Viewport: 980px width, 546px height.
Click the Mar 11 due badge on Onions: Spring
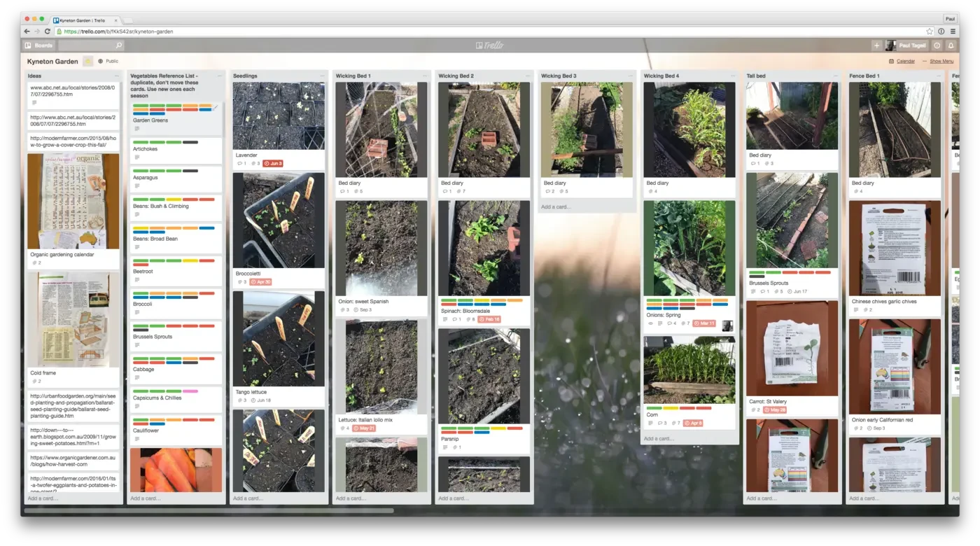coord(704,323)
